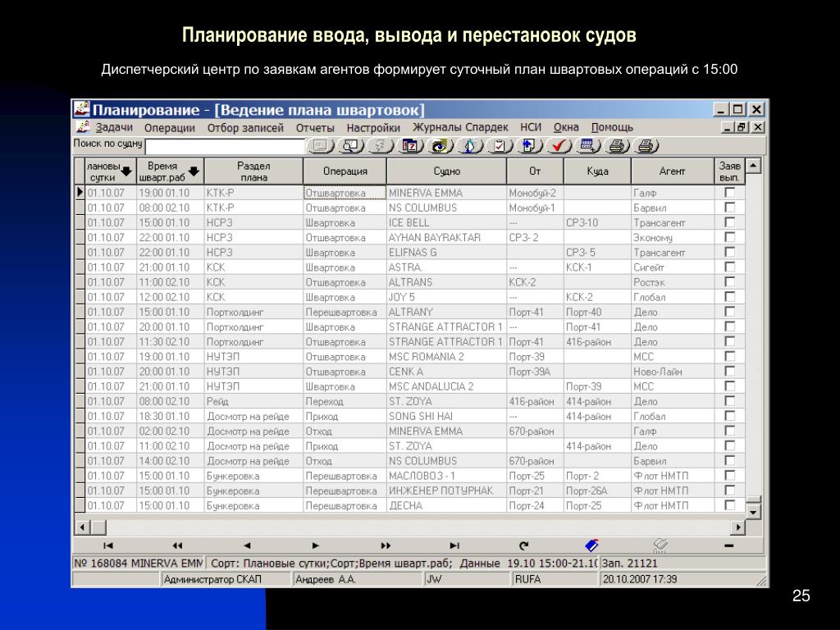Click the Куда column header

(x=597, y=171)
